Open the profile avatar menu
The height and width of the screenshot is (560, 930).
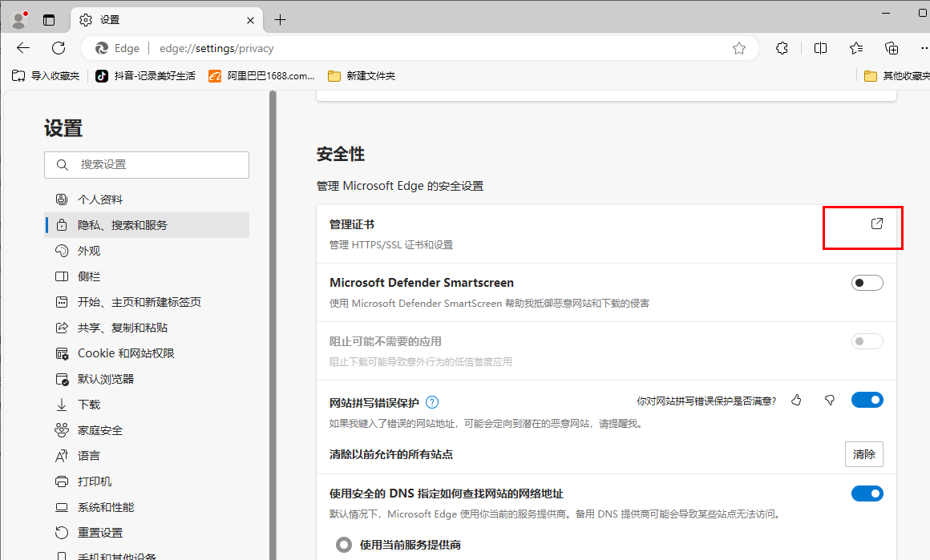(19, 19)
